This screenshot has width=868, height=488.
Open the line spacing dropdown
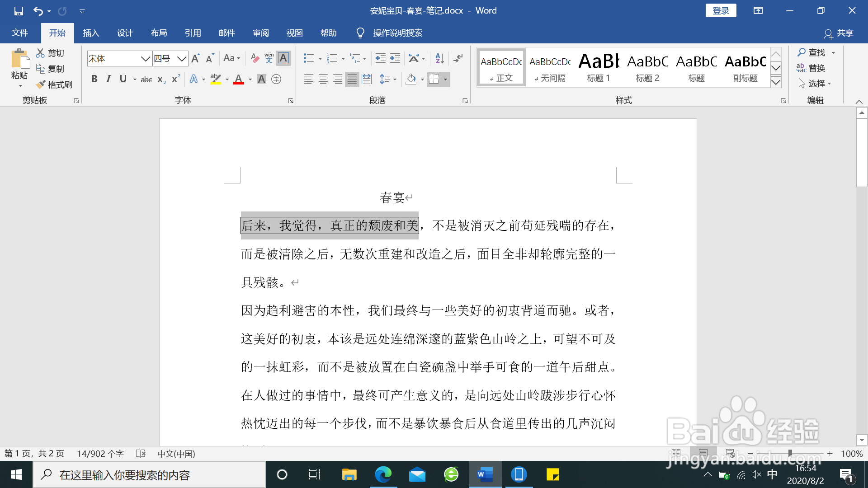(388, 79)
